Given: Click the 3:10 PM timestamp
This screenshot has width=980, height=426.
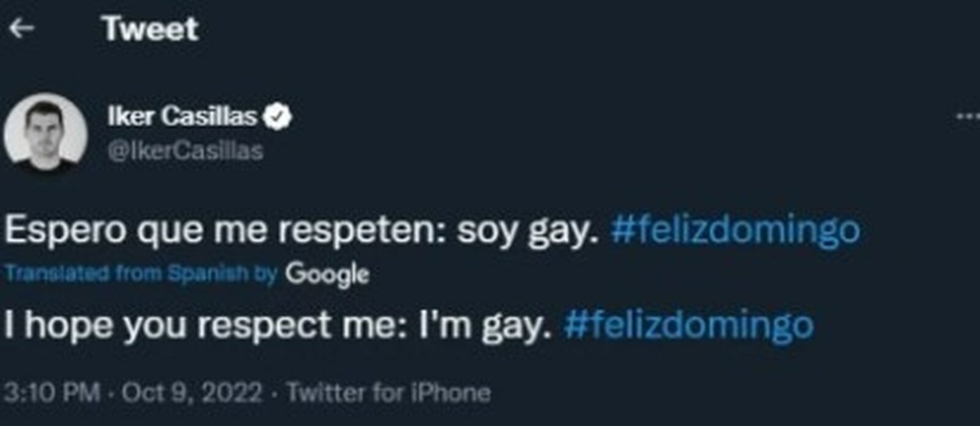Looking at the screenshot, I should [x=51, y=392].
